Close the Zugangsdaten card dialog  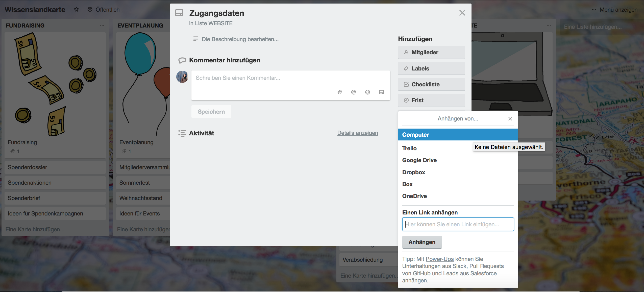tap(462, 13)
